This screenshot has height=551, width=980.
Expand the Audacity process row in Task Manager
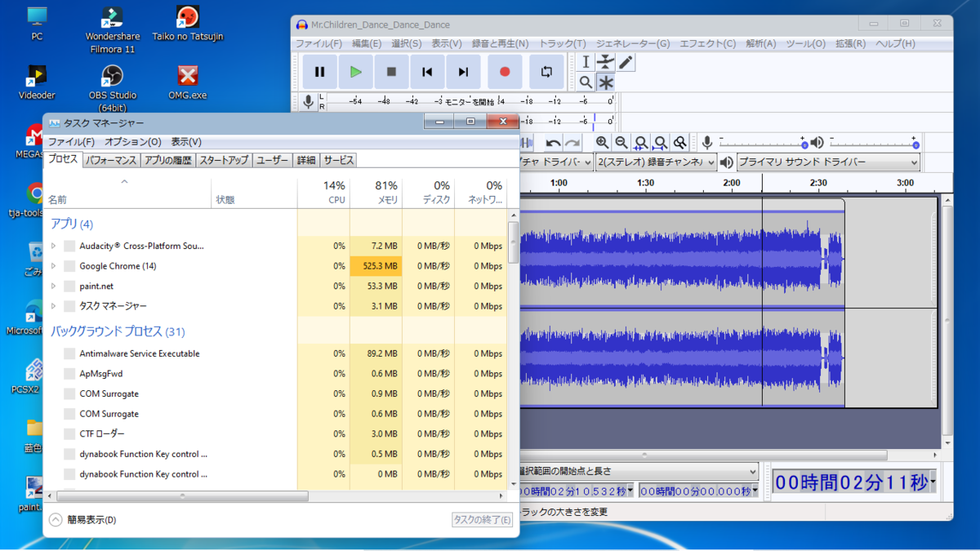(x=54, y=246)
